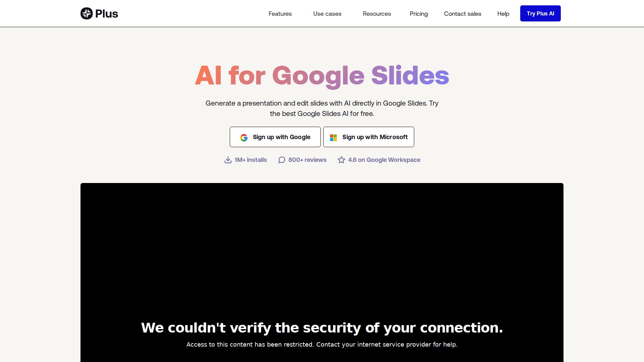This screenshot has width=644, height=362.
Task: Expand the Resources dropdown
Action: (377, 14)
